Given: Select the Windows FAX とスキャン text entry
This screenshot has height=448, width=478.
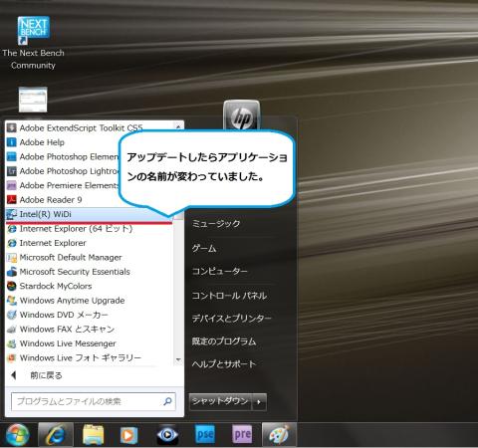Looking at the screenshot, I should [x=67, y=330].
